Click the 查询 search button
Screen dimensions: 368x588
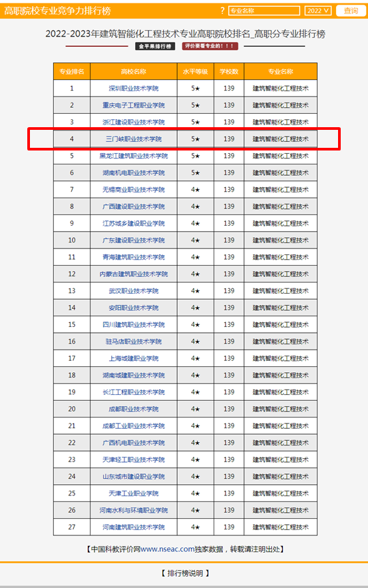click(351, 11)
